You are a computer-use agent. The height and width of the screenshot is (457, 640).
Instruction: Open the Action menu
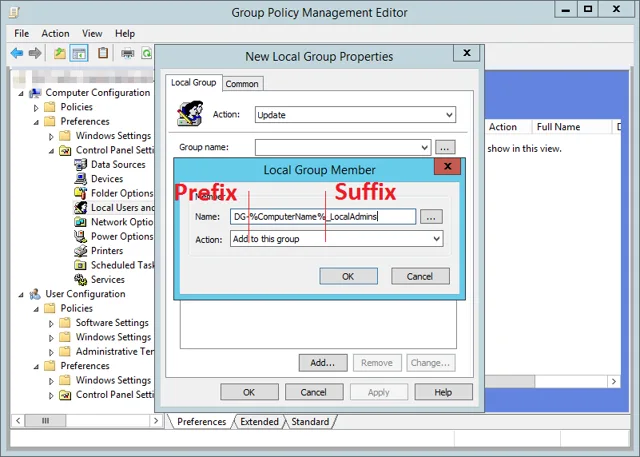coord(55,33)
